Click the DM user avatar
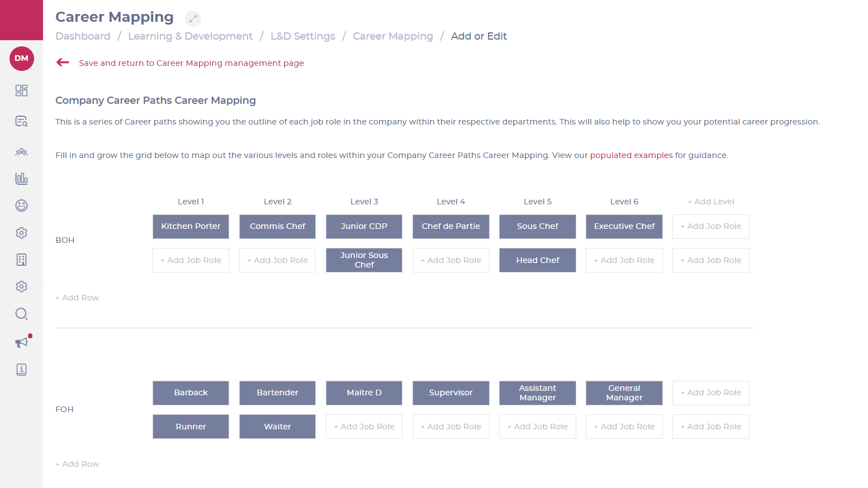868x488 pixels. [x=21, y=59]
